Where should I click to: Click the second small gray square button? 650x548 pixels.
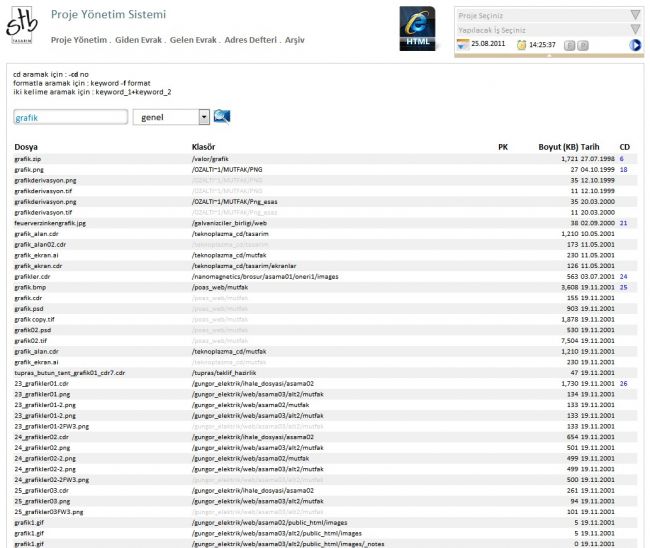583,45
